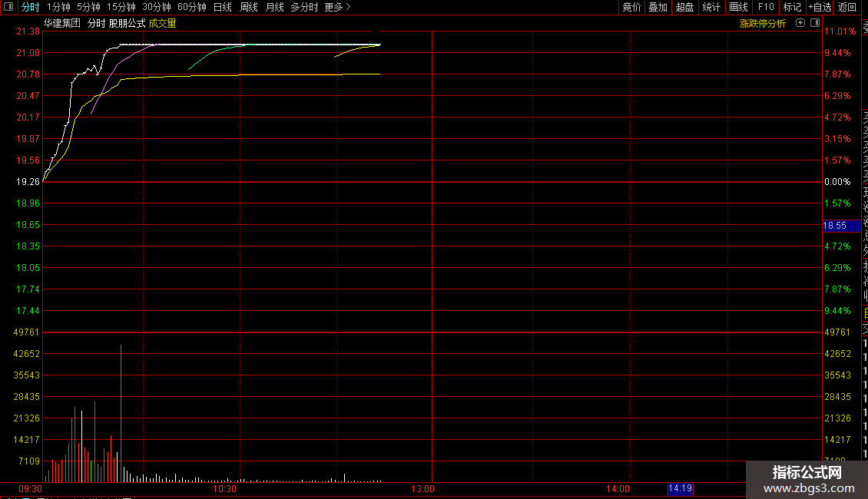Screen dimensions: 868x499
Task: Click the 10:30 time axis label
Action: click(225, 489)
